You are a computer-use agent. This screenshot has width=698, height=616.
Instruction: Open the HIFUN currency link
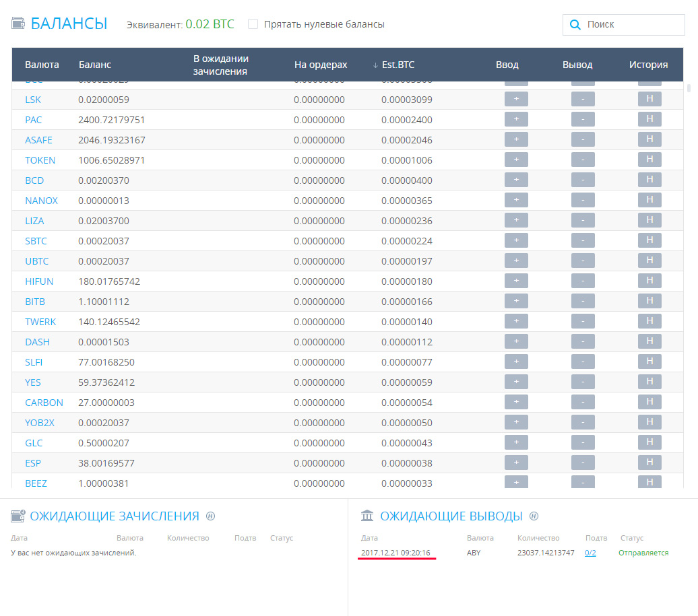click(39, 281)
